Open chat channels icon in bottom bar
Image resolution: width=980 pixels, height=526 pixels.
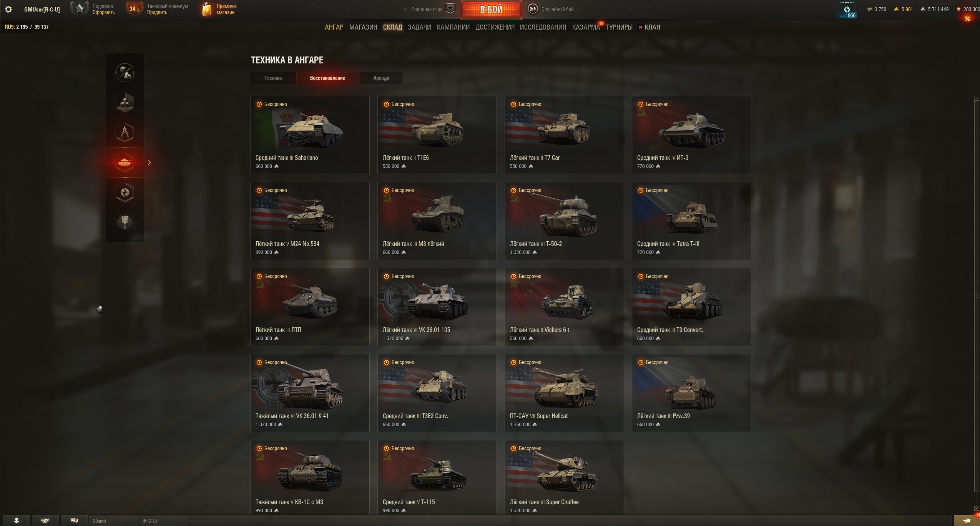[74, 521]
